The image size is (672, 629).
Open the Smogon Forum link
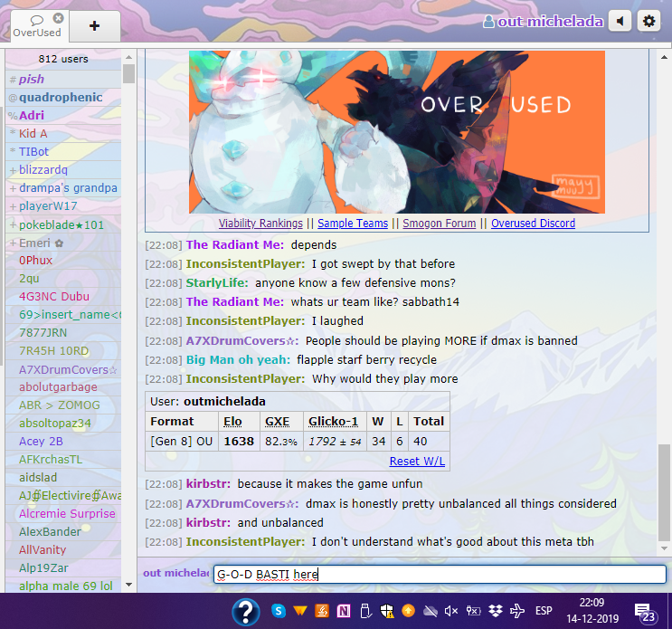(440, 224)
